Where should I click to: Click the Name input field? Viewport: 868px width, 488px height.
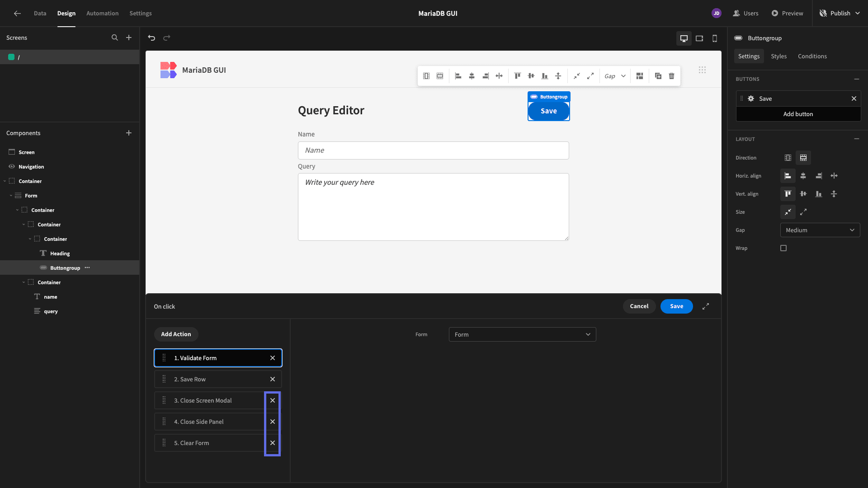point(433,150)
